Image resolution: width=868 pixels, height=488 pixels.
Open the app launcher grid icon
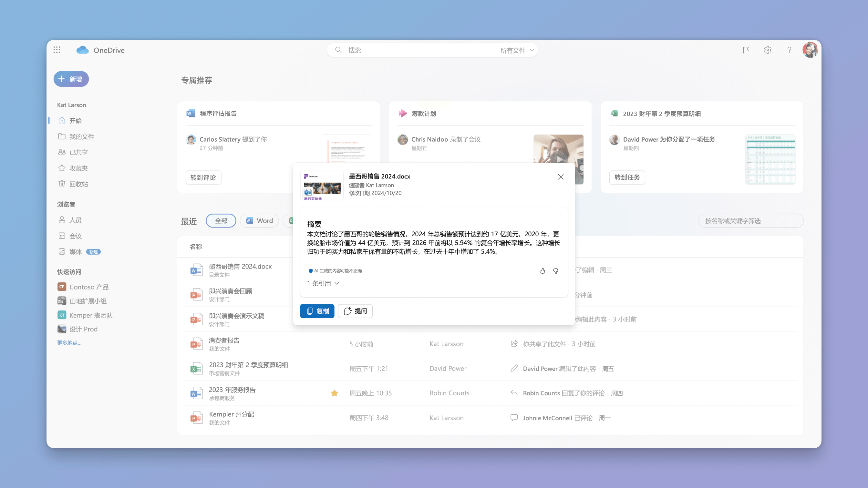57,50
